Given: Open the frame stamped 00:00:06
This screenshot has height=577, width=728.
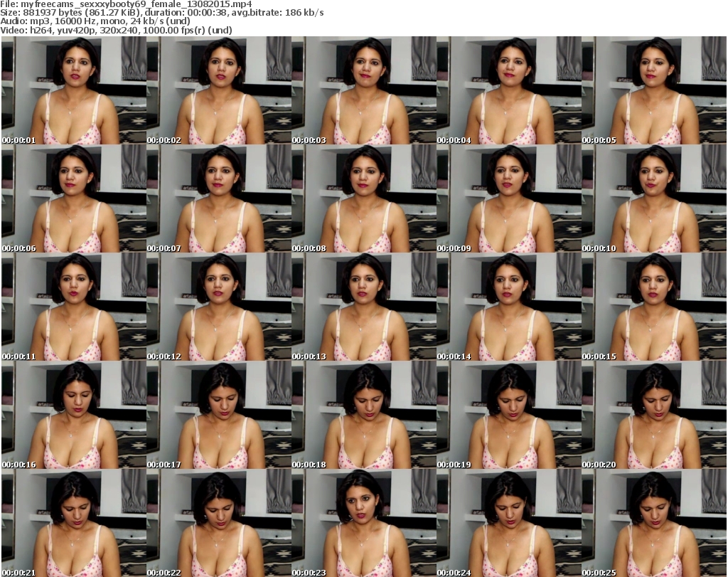Looking at the screenshot, I should click(74, 198).
